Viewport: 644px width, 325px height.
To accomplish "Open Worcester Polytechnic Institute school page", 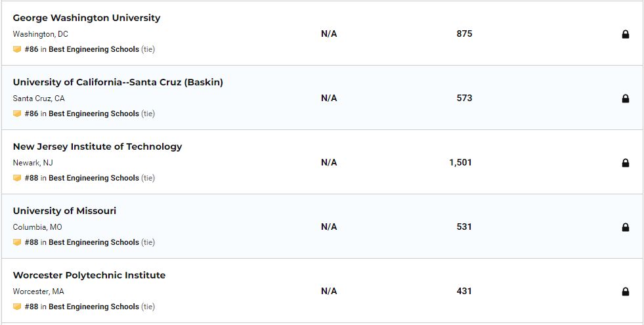I will [x=89, y=275].
